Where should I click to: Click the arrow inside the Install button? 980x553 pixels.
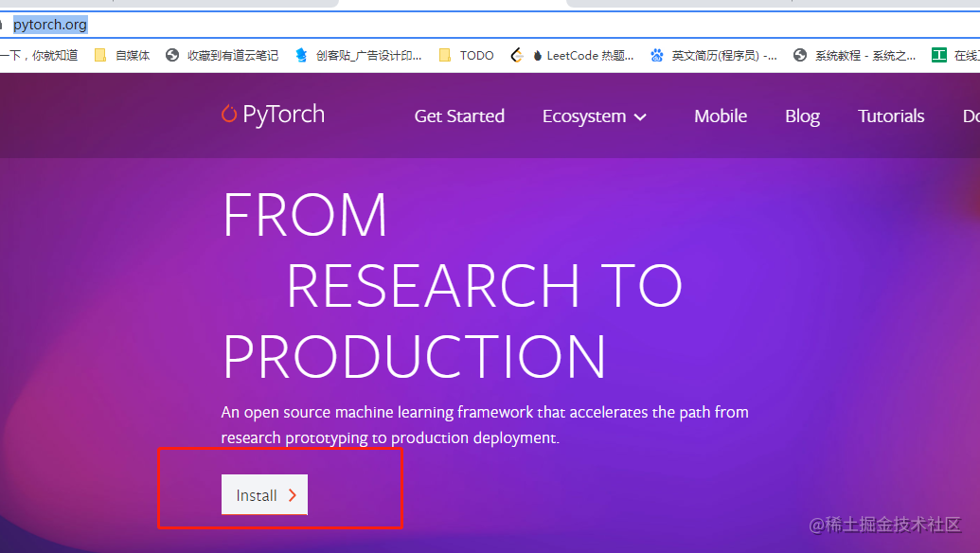click(x=293, y=495)
